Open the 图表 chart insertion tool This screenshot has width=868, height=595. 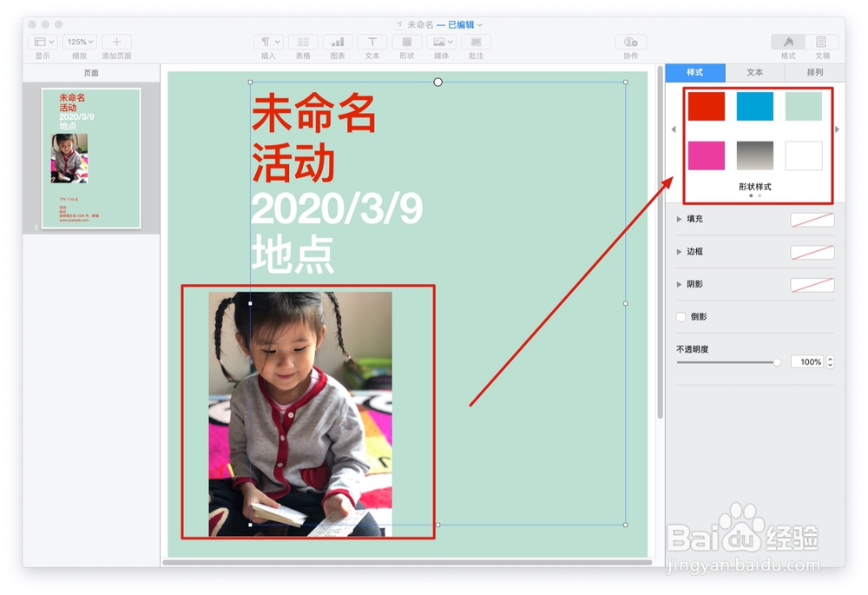(x=337, y=42)
